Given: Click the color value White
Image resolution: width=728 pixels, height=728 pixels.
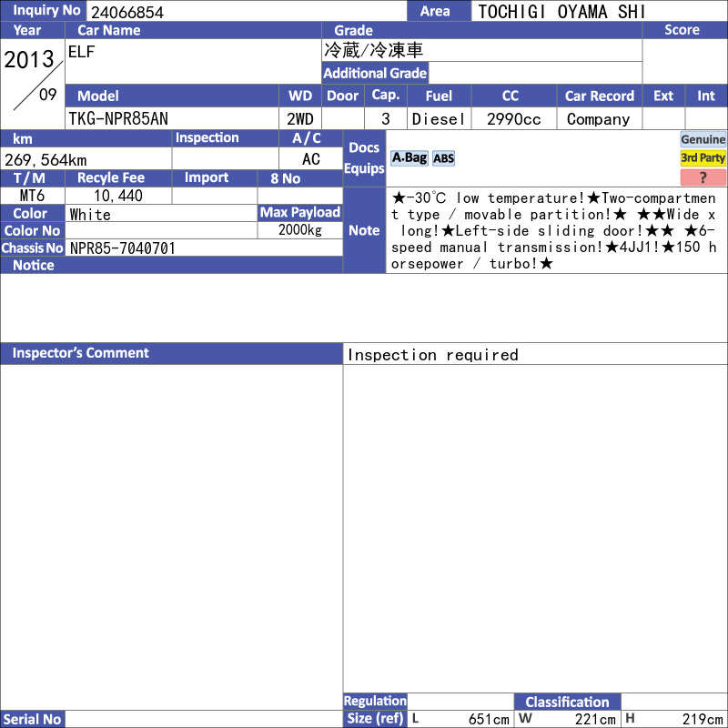Looking at the screenshot, I should pos(90,215).
